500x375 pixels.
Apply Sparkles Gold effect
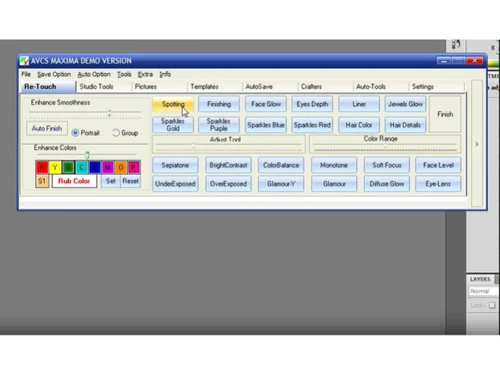pos(173,125)
